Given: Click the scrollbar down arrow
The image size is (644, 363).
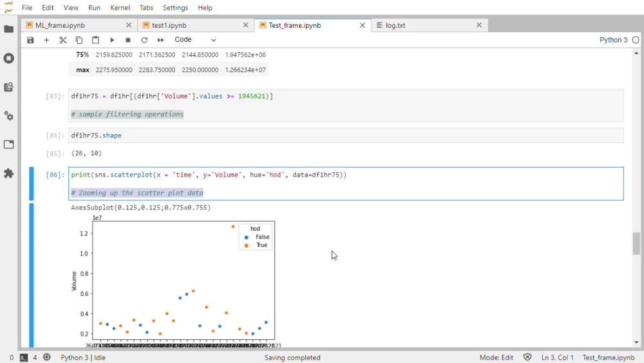Looking at the screenshot, I should tap(636, 342).
